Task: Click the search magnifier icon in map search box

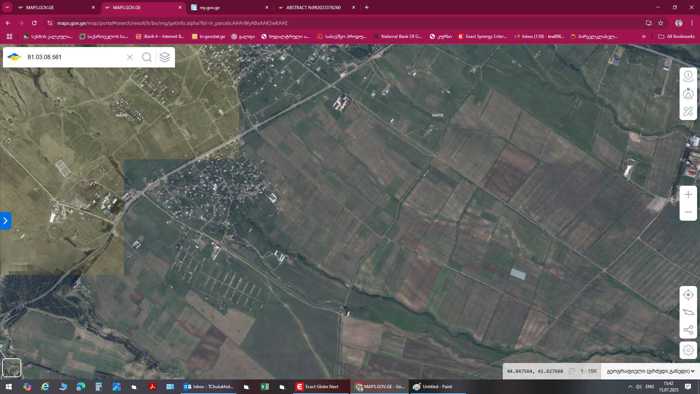Action: pyautogui.click(x=146, y=57)
